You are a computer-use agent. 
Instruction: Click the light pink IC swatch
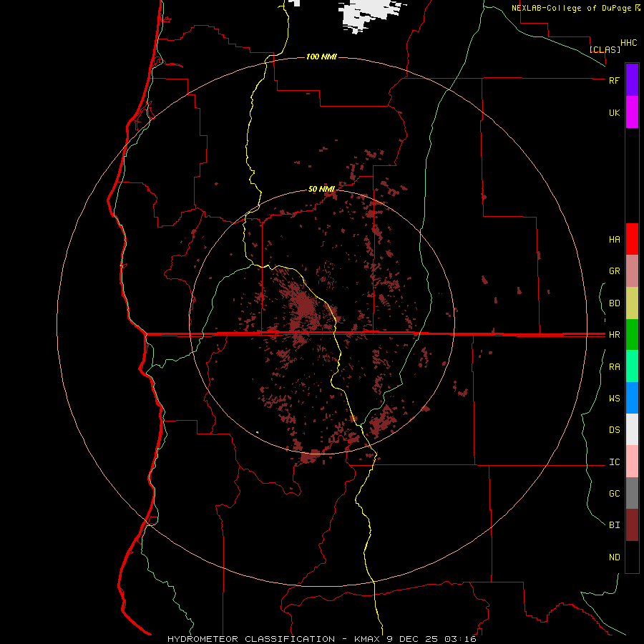[x=632, y=462]
